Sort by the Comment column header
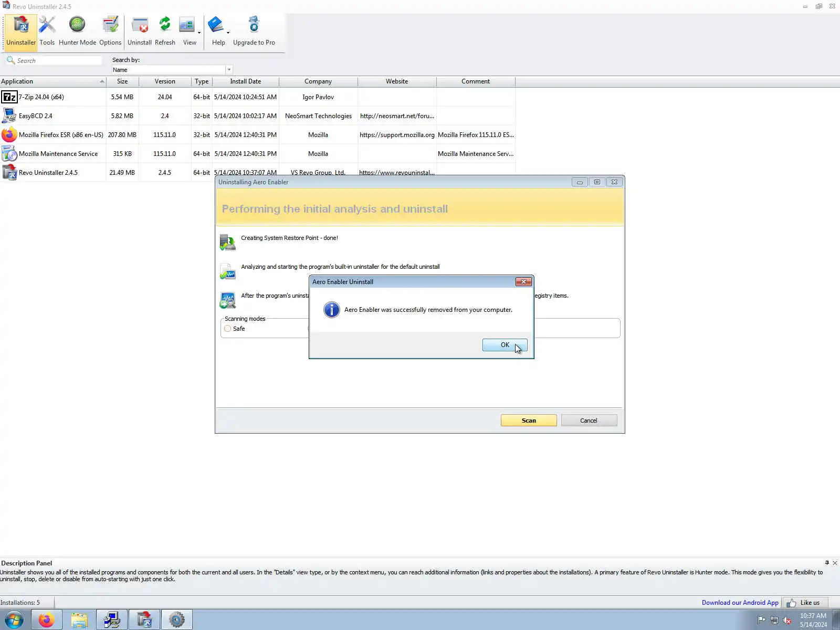Viewport: 840px width, 630px height. pyautogui.click(x=476, y=81)
